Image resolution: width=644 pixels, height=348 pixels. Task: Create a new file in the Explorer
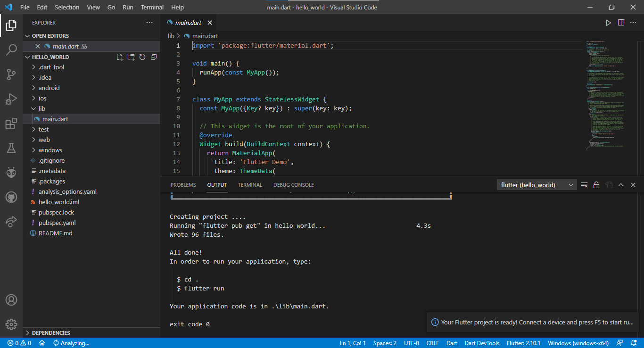120,57
